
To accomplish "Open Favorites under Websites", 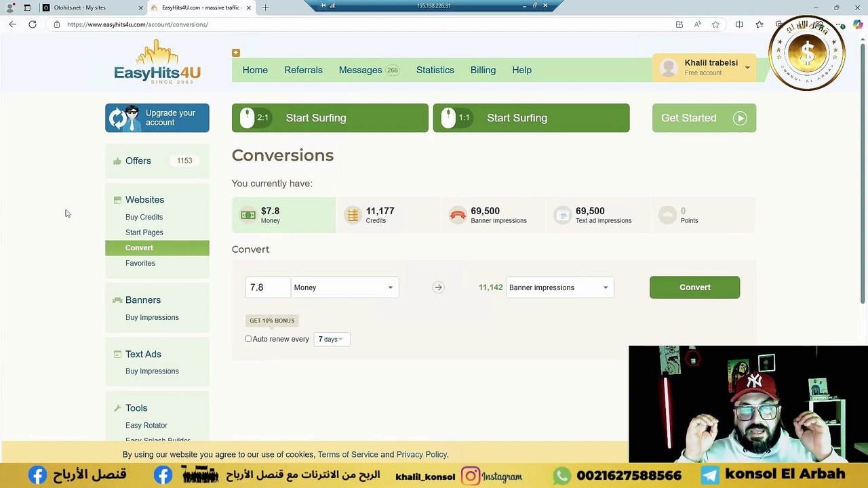I will click(140, 263).
